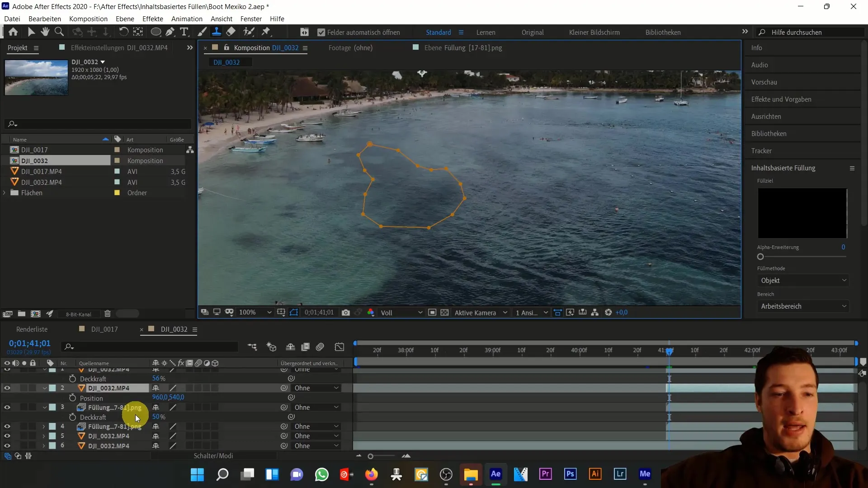Image resolution: width=868 pixels, height=488 pixels.
Task: Select the Roto Brush tool
Action: pos(249,32)
